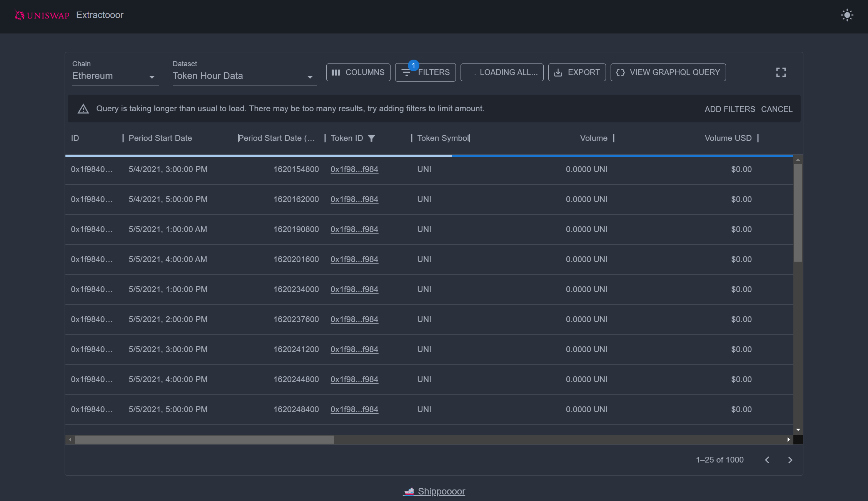Select timestamp cell 1620154800

[296, 169]
